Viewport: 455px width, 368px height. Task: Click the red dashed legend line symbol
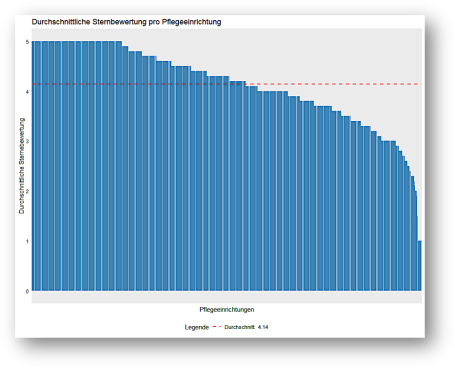[217, 327]
